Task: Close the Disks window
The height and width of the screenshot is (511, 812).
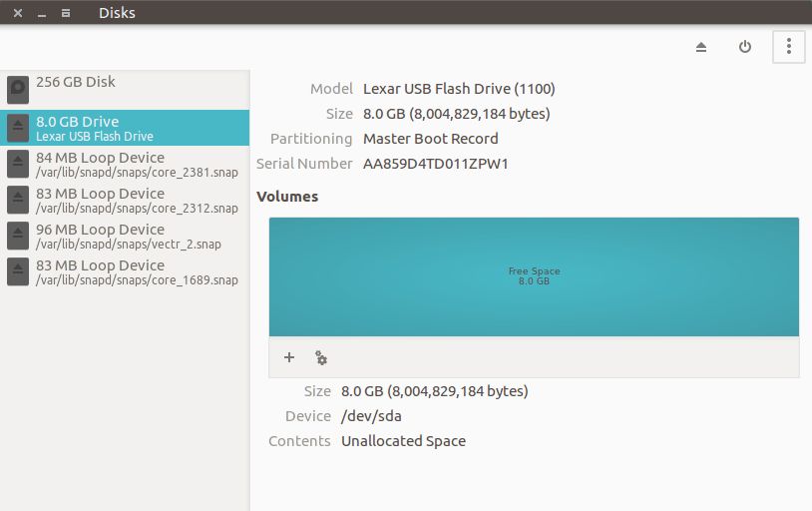Action: [18, 13]
